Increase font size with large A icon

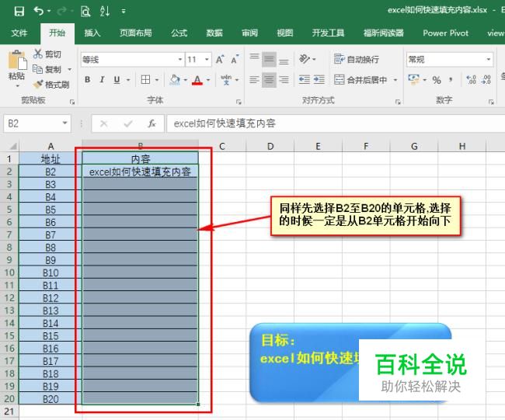coord(220,59)
